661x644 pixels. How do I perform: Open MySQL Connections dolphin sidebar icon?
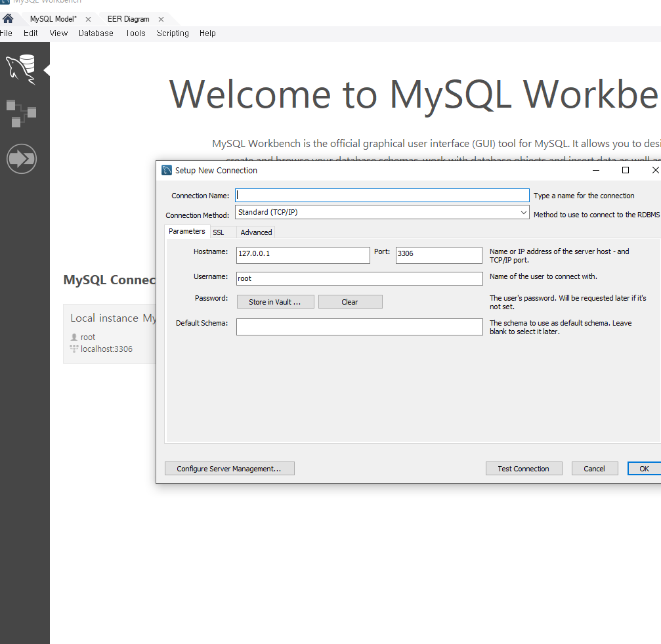point(20,70)
